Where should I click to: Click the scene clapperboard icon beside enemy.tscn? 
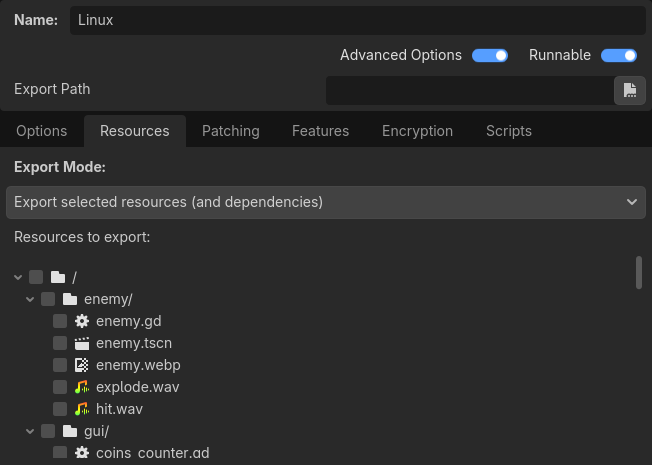pyautogui.click(x=83, y=343)
